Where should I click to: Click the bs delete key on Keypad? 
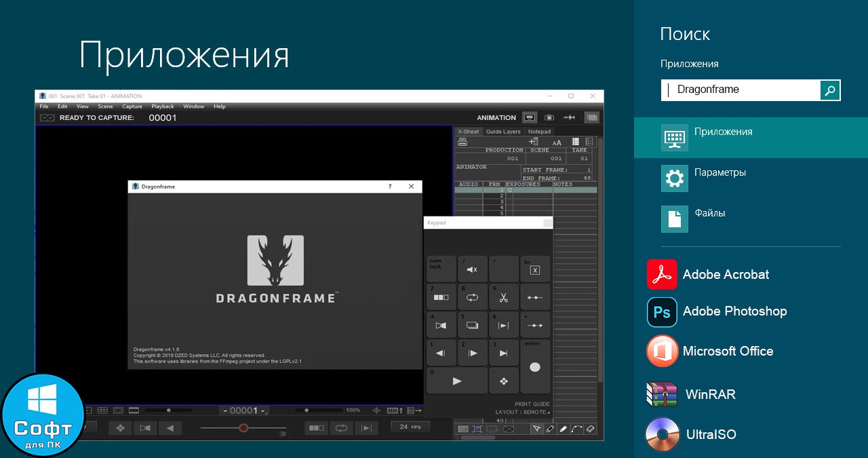535,269
